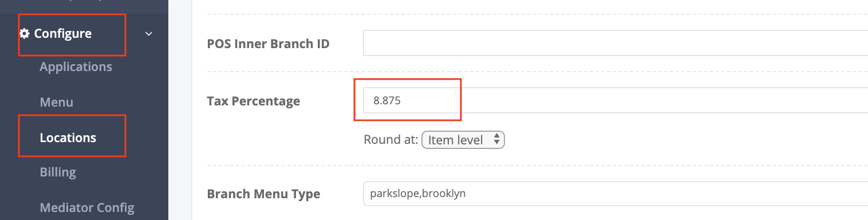The height and width of the screenshot is (220, 868).
Task: Click into the Tax Percentage field
Action: click(616, 100)
